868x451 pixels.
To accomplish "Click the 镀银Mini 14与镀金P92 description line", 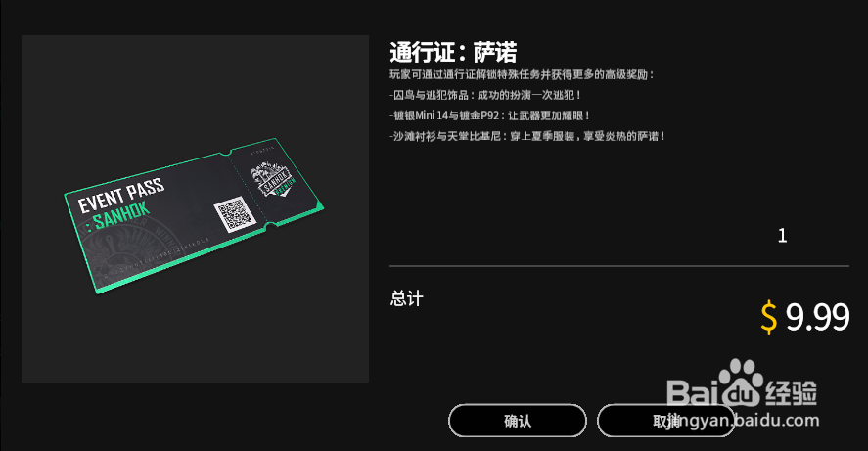I will pyautogui.click(x=489, y=115).
